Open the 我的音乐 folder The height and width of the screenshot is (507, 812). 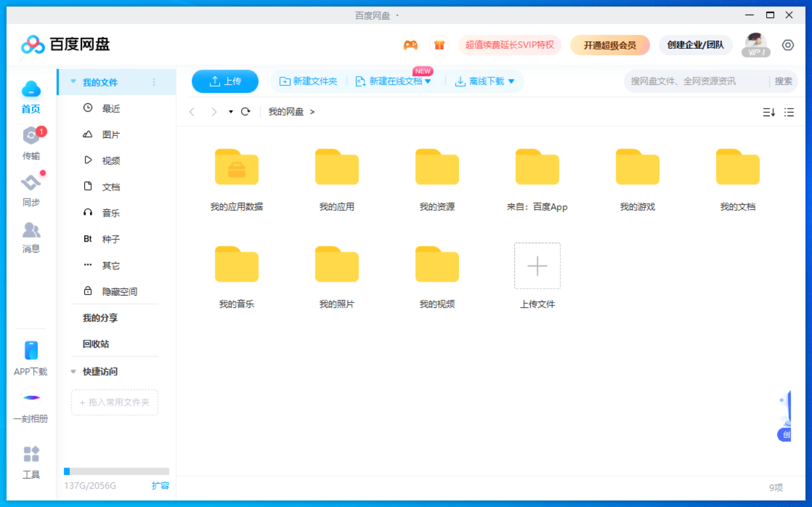236,264
